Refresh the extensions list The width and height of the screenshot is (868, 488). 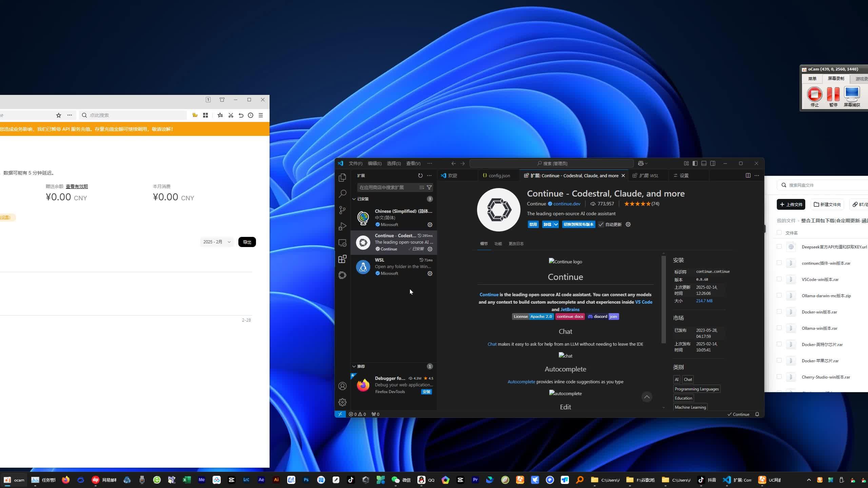point(420,176)
